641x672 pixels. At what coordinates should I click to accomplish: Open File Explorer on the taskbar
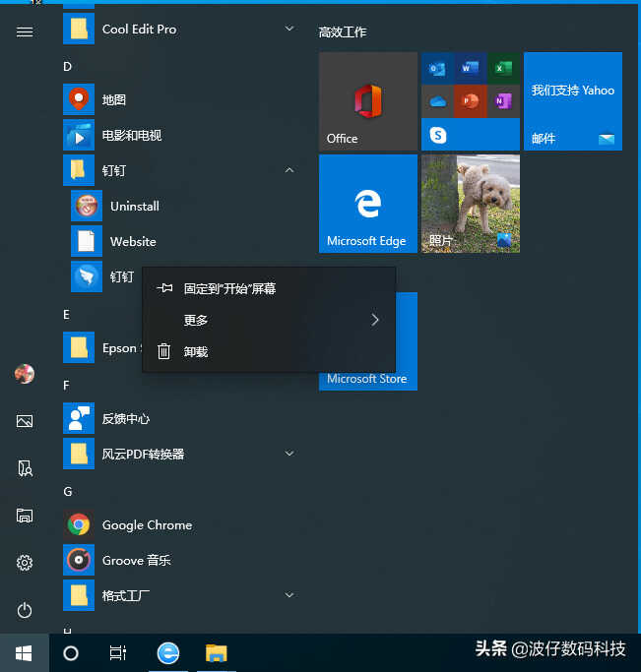(216, 653)
